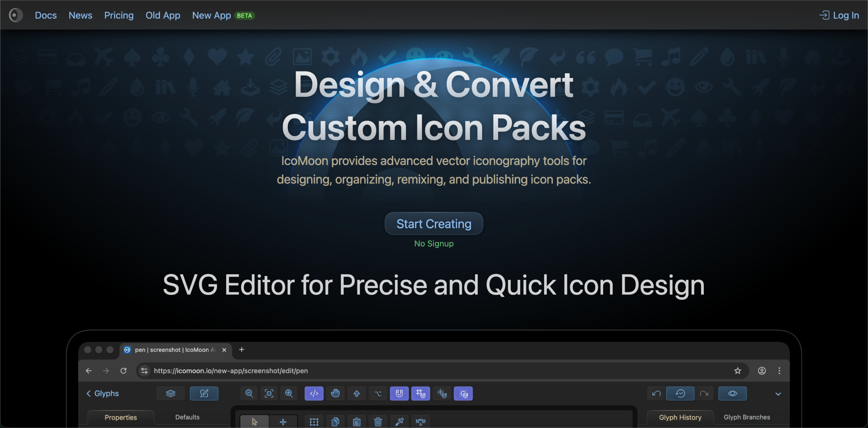Open the Pricing page
The width and height of the screenshot is (868, 428).
point(119,15)
